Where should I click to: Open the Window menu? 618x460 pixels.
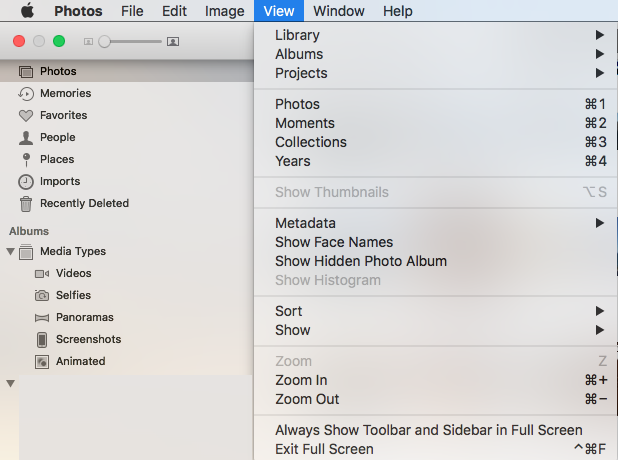point(339,11)
